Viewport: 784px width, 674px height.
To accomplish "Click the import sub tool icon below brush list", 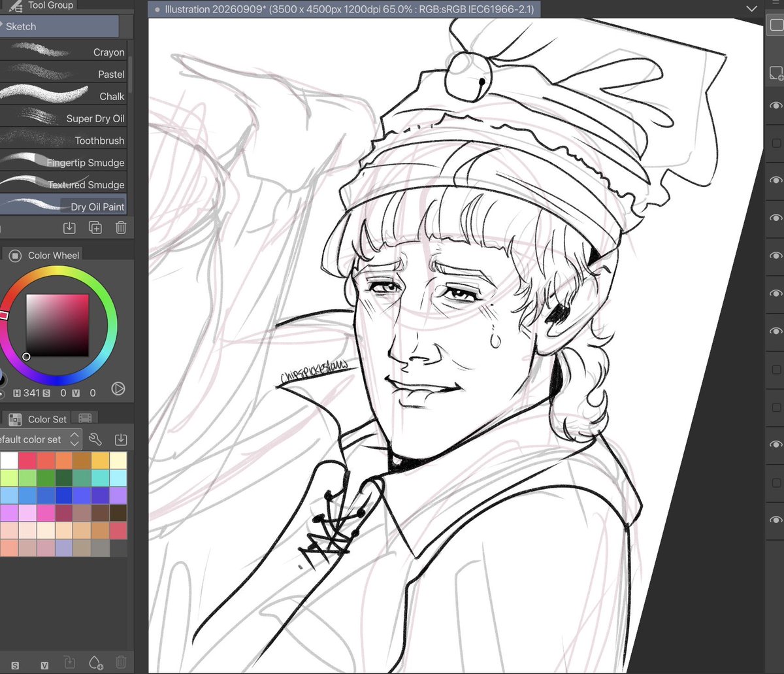I will click(69, 227).
